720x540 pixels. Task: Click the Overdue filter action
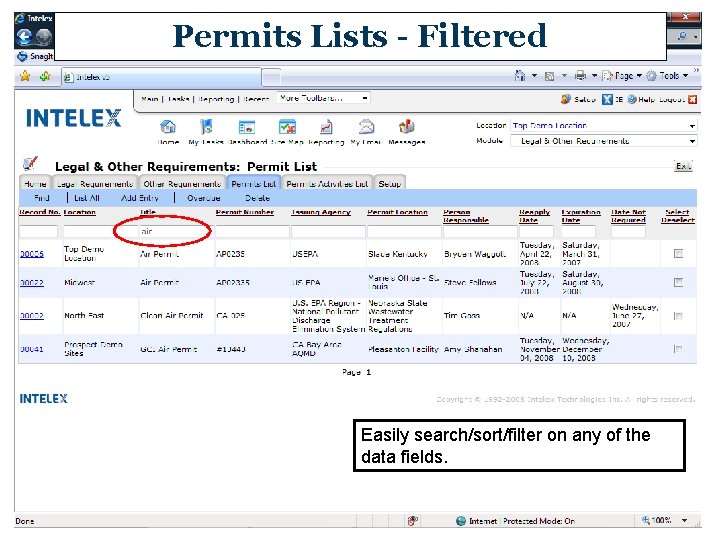[203, 198]
